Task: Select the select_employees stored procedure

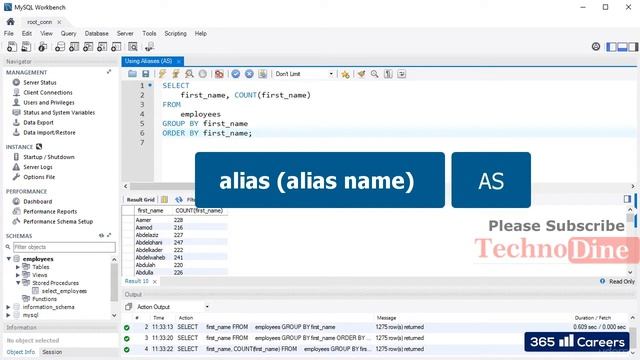Action: pos(64,291)
